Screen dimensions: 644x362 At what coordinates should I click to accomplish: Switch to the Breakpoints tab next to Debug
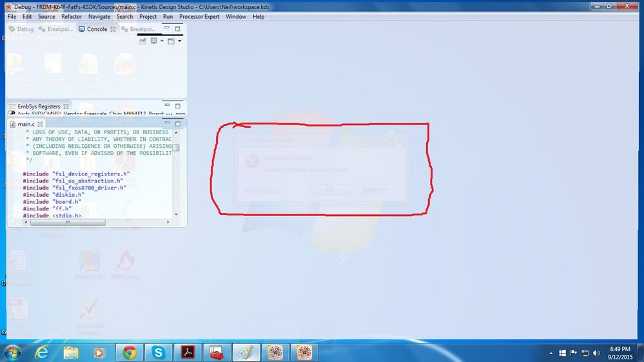point(56,29)
